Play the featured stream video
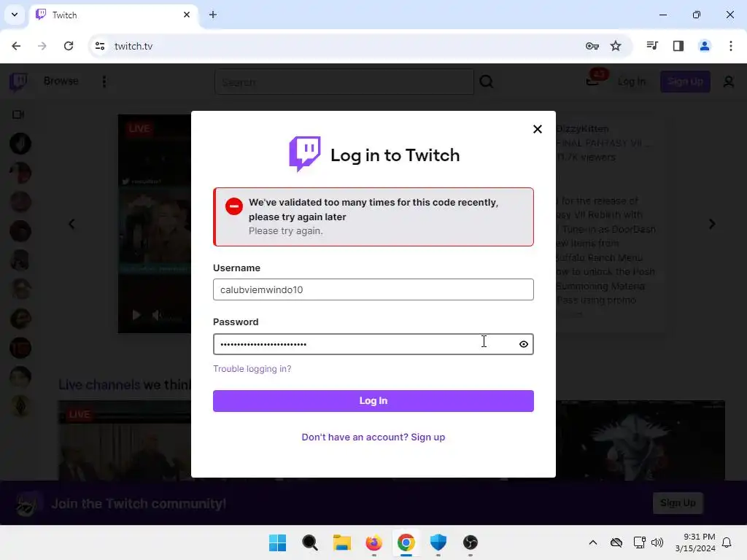 pyautogui.click(x=136, y=315)
